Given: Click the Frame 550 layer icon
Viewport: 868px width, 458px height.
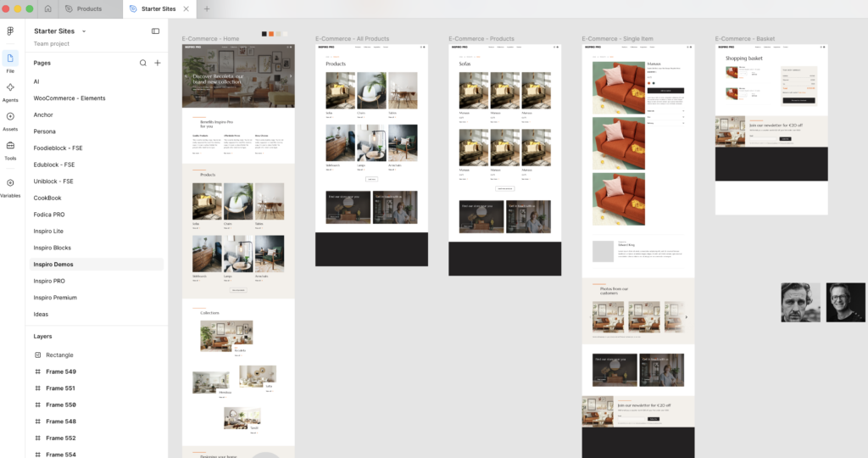Looking at the screenshot, I should pos(37,405).
